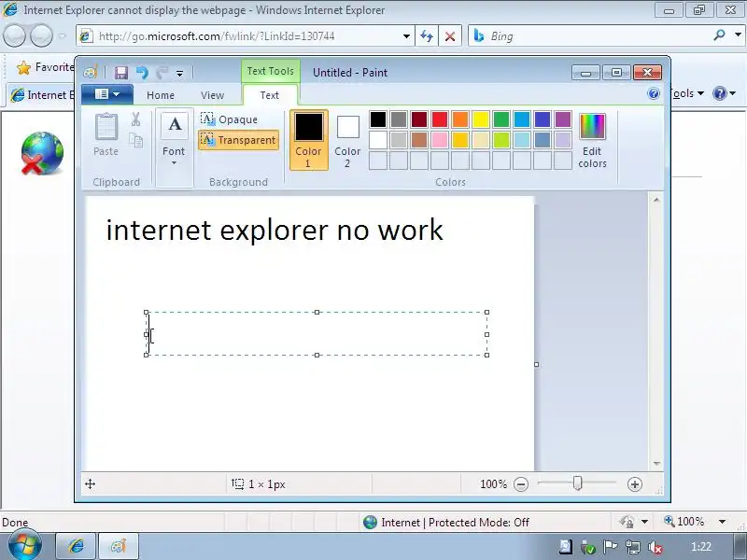Click the zoom in plus button
The image size is (747, 560).
tap(635, 484)
